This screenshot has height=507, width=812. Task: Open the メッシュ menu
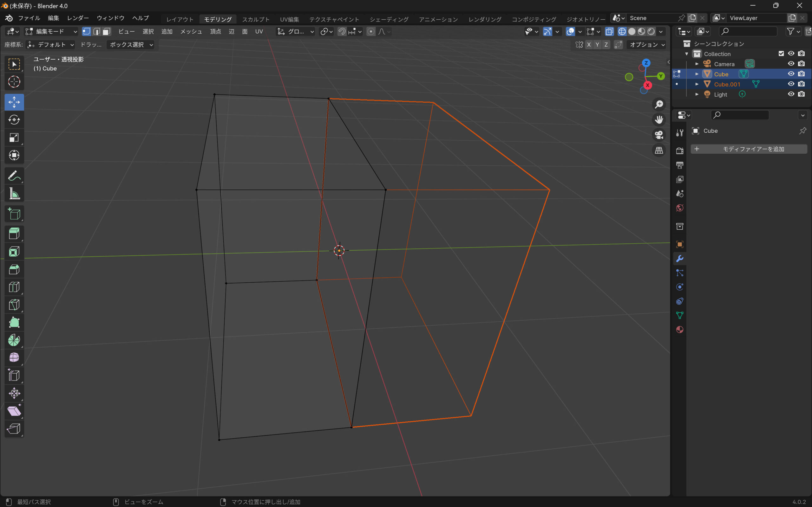[191, 31]
